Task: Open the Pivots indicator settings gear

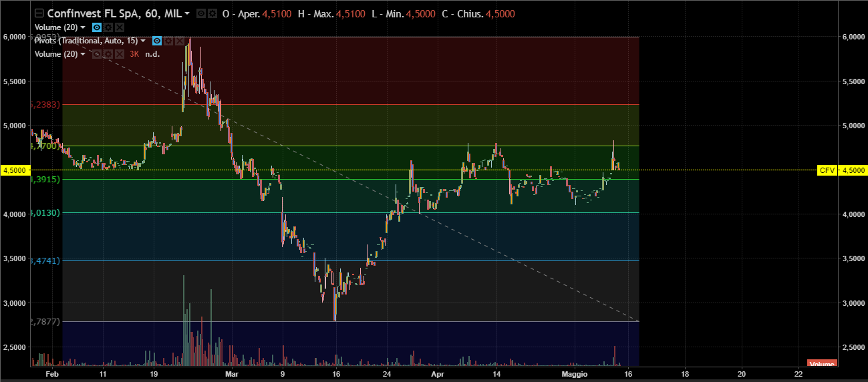Action: (168, 41)
